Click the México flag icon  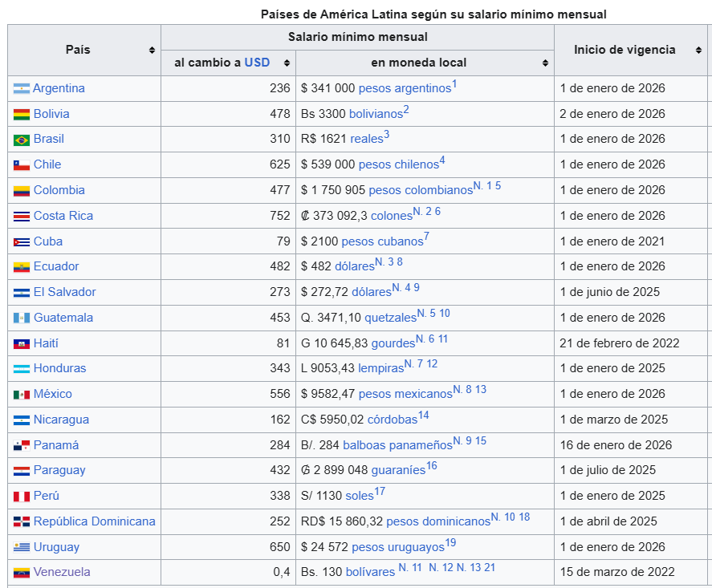click(21, 395)
